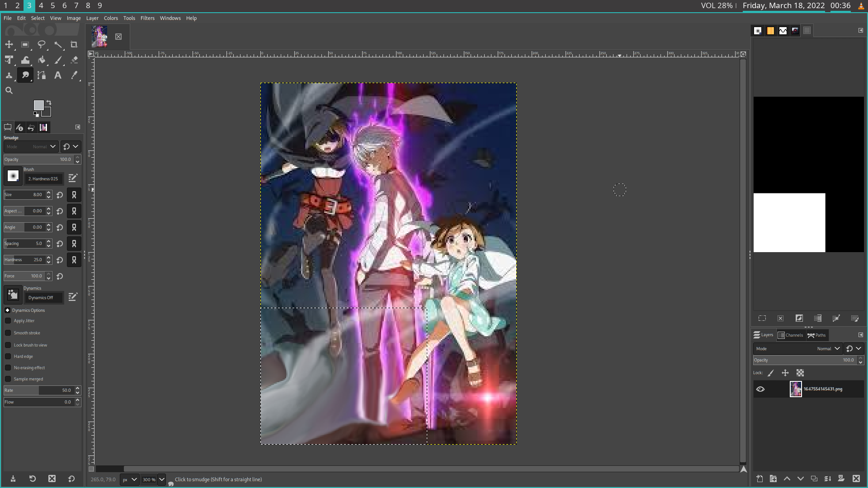Pick the Color Picker tool
The height and width of the screenshot is (488, 868).
click(74, 75)
